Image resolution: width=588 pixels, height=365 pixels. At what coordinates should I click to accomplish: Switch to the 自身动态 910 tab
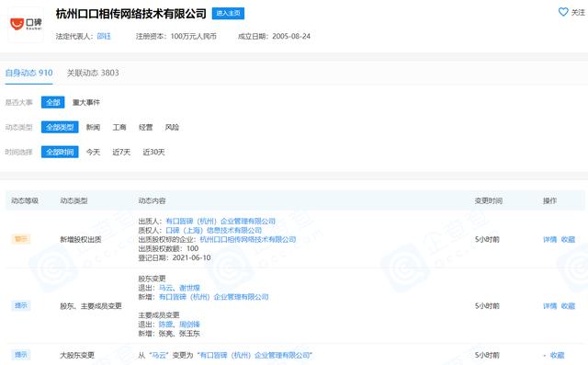[28, 73]
